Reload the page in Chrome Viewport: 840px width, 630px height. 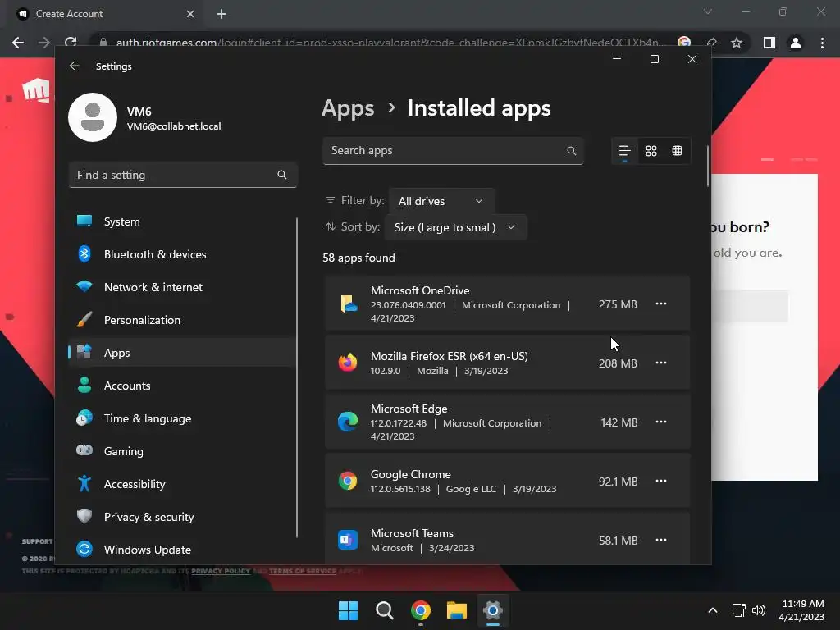(x=71, y=43)
